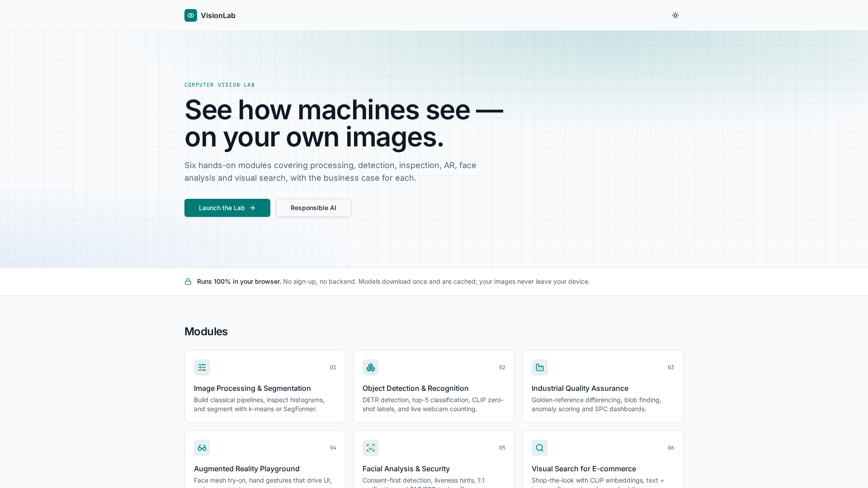Image resolution: width=868 pixels, height=488 pixels.
Task: Click the Build classical pipelines description text
Action: (x=259, y=404)
